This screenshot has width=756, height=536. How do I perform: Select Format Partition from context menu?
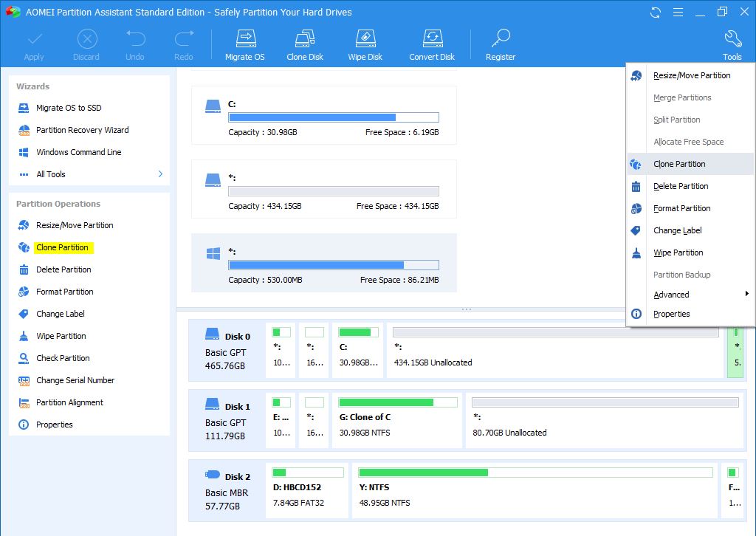point(681,208)
